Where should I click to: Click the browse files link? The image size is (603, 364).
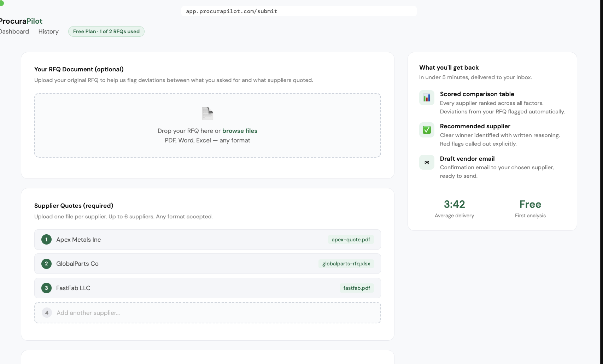point(240,131)
